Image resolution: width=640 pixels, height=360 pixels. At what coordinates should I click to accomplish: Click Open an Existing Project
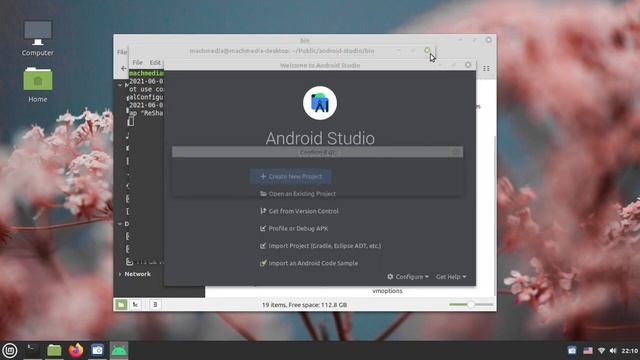[x=298, y=194]
